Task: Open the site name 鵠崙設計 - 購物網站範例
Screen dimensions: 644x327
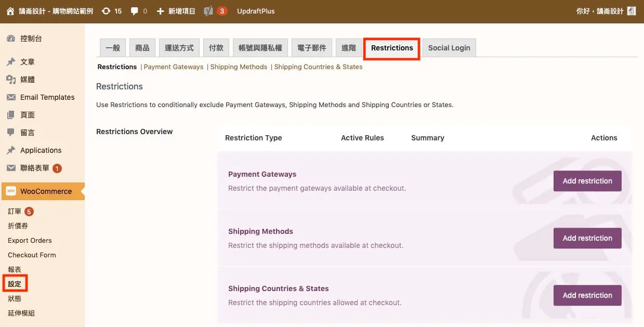Action: pos(56,11)
